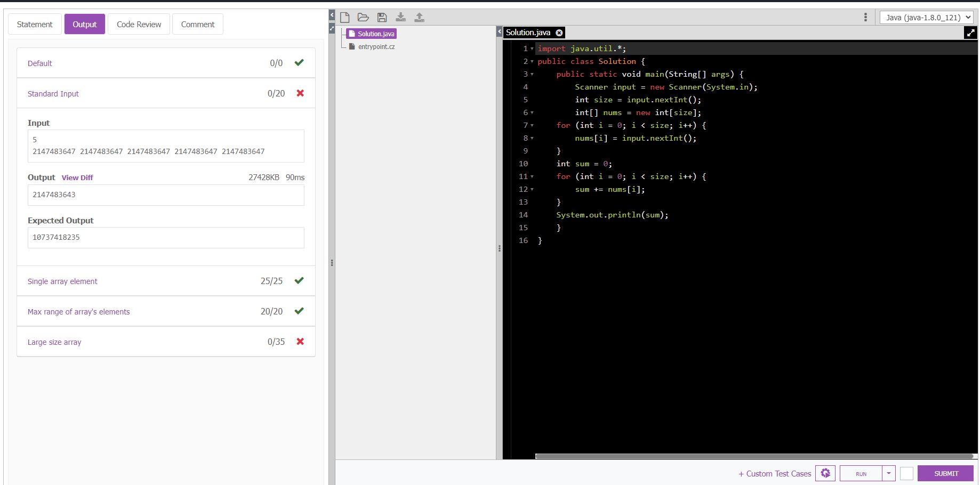Close the Solution.java editor tab
This screenshot has width=980, height=485.
[559, 33]
